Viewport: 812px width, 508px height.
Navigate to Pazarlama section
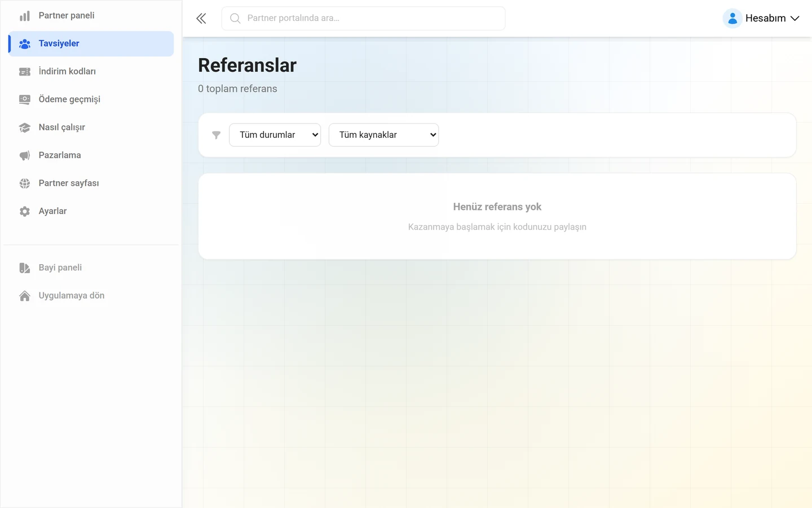click(91, 155)
